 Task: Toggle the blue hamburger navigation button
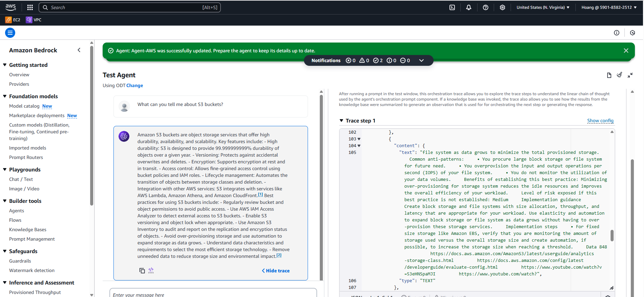coord(10,33)
